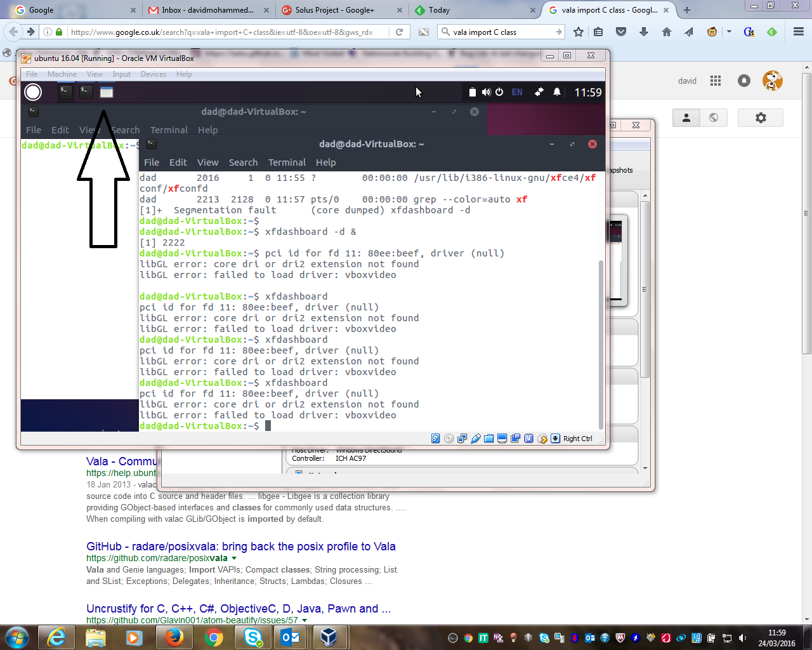Open Help menu in back terminal window
The width and height of the screenshot is (812, 650).
pos(207,130)
